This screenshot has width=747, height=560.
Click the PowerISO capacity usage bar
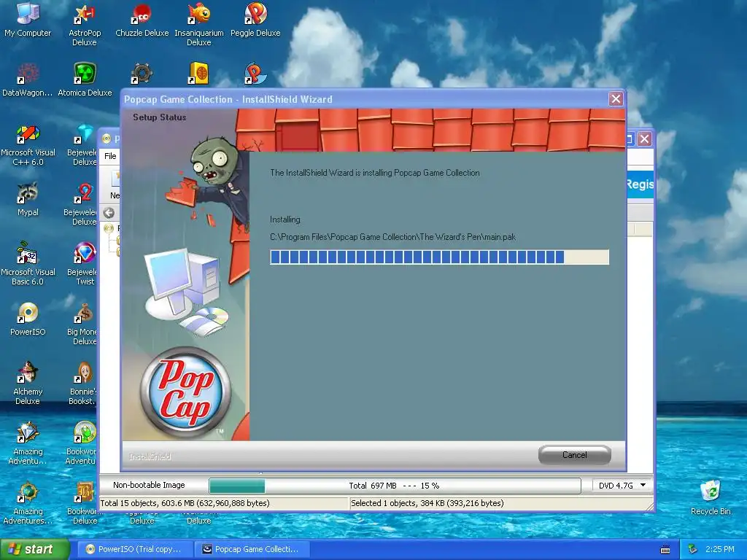coord(395,486)
